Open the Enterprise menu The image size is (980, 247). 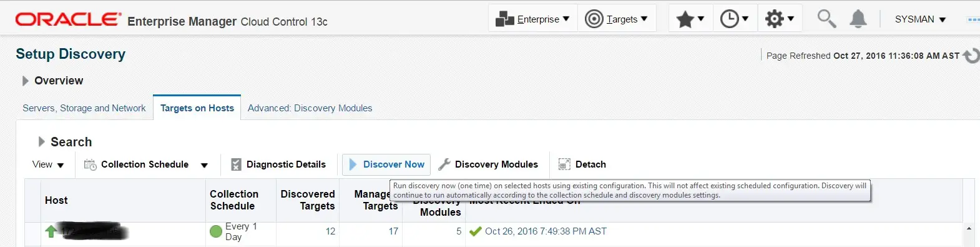click(532, 19)
